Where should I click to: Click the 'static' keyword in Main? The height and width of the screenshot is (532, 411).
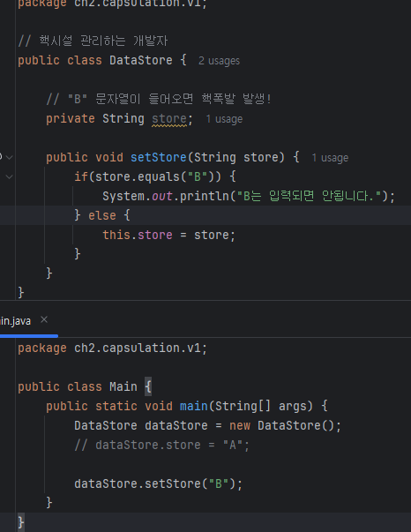click(x=116, y=406)
